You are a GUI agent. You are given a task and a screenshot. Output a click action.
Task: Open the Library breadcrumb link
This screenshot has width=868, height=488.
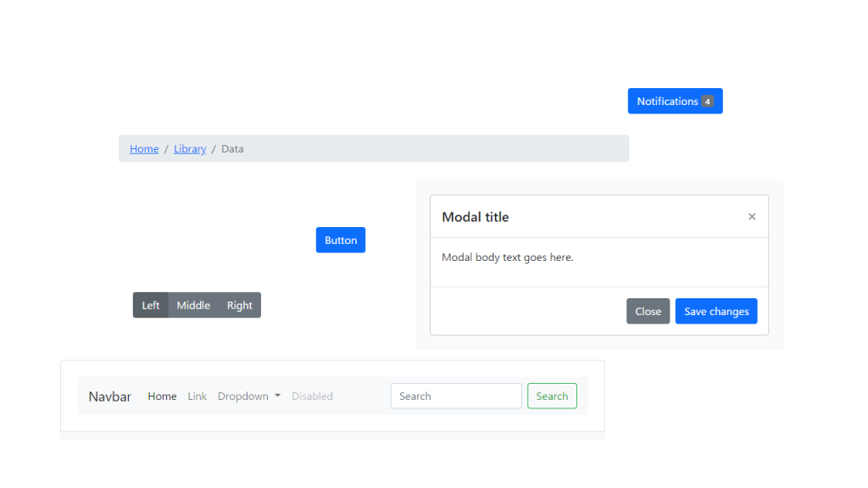pyautogui.click(x=189, y=148)
